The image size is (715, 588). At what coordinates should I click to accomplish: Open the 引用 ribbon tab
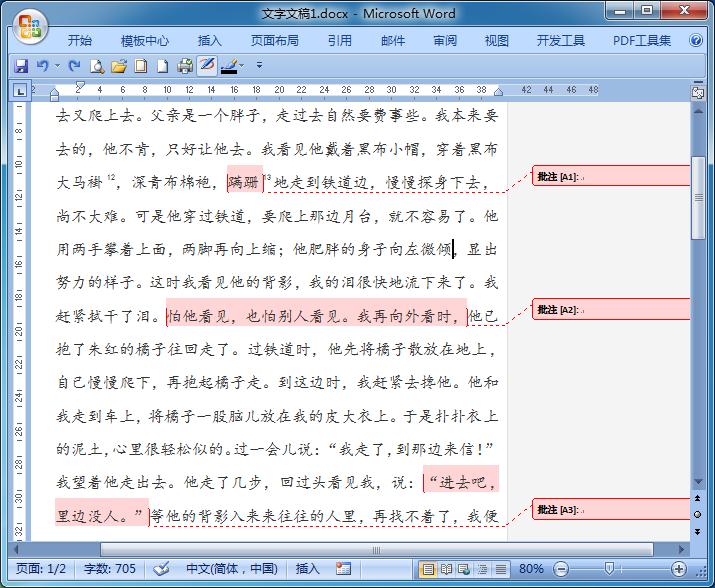(340, 41)
